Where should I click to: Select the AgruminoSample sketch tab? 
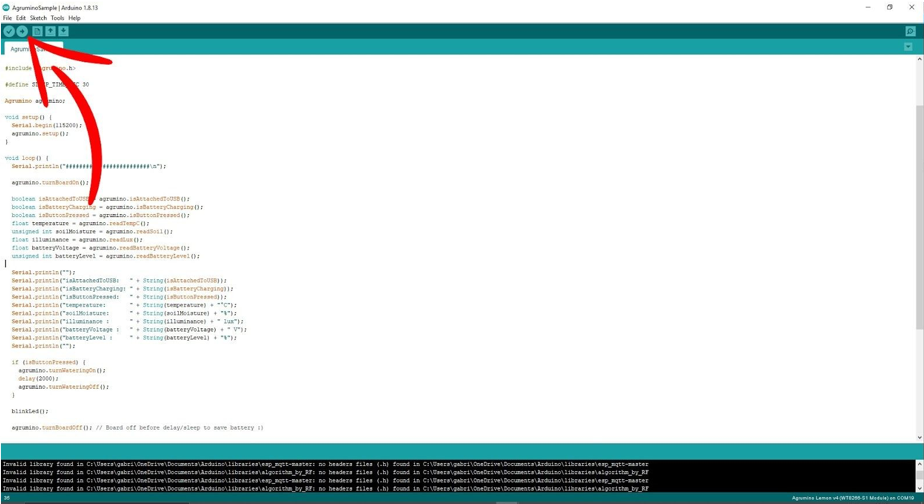[33, 49]
